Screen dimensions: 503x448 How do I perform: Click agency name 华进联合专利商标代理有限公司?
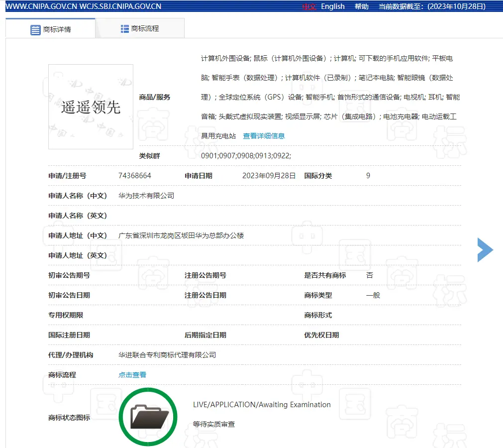(x=167, y=355)
